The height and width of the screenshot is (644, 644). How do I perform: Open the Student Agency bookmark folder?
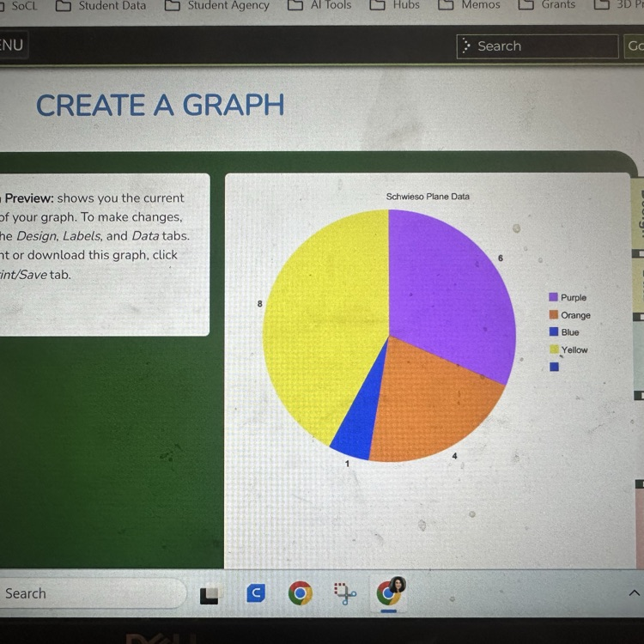217,6
